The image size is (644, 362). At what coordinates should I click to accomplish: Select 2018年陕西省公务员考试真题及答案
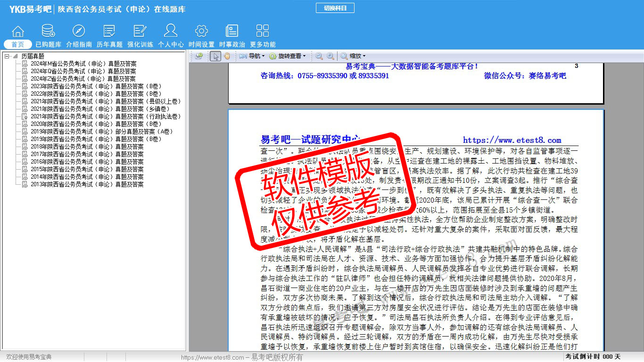(87, 147)
